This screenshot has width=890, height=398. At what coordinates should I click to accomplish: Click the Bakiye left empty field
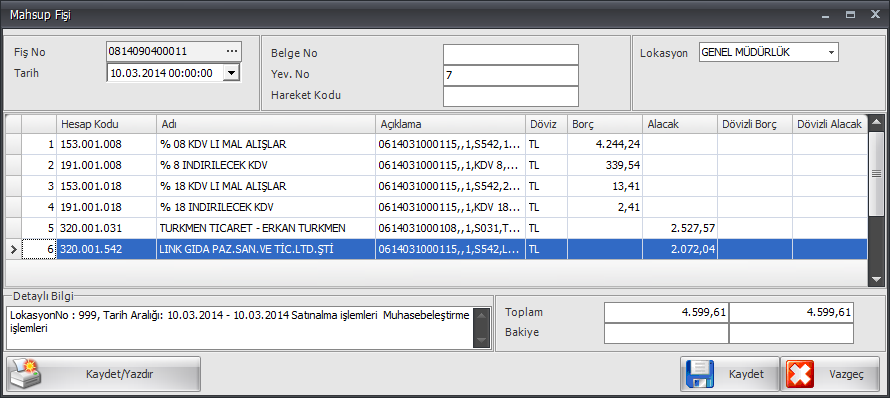click(666, 333)
